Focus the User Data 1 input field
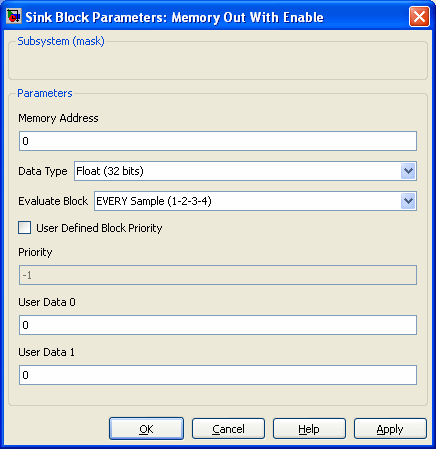 (x=218, y=375)
